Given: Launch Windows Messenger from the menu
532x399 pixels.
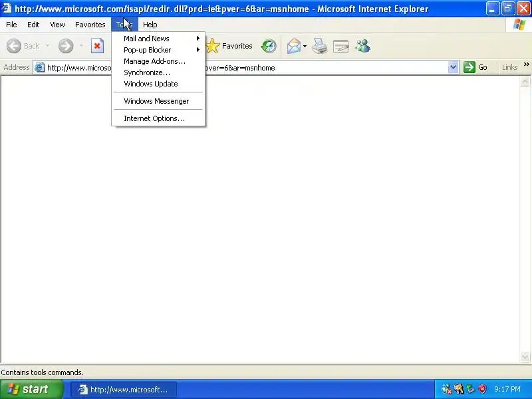Looking at the screenshot, I should pyautogui.click(x=158, y=101).
